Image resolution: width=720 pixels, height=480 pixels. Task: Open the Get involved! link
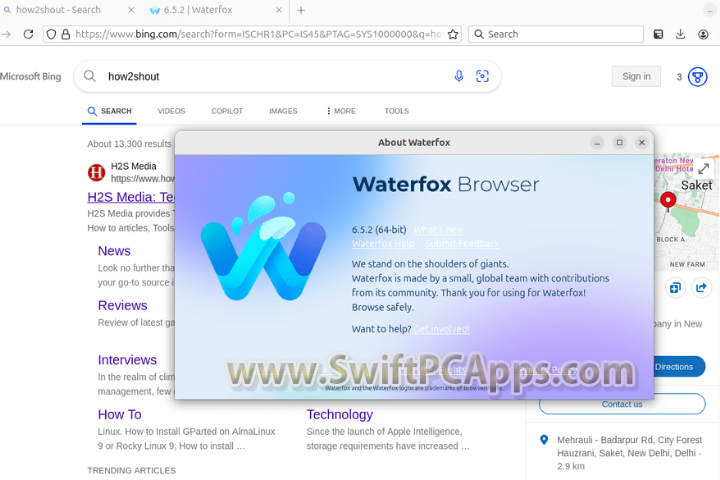click(441, 329)
